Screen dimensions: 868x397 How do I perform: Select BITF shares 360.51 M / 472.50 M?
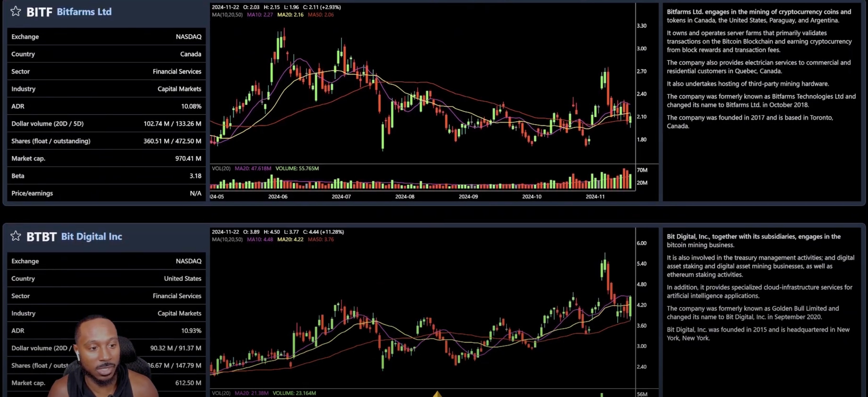[x=172, y=141]
